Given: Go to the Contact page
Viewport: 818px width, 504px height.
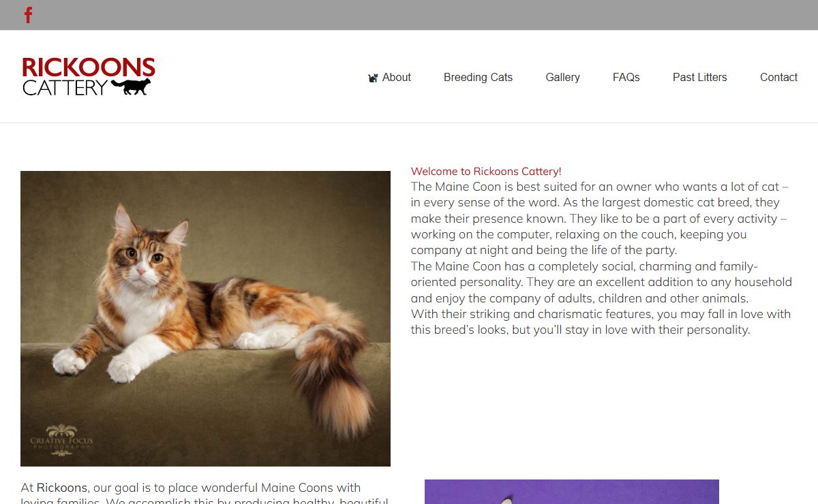Looking at the screenshot, I should click(x=778, y=78).
